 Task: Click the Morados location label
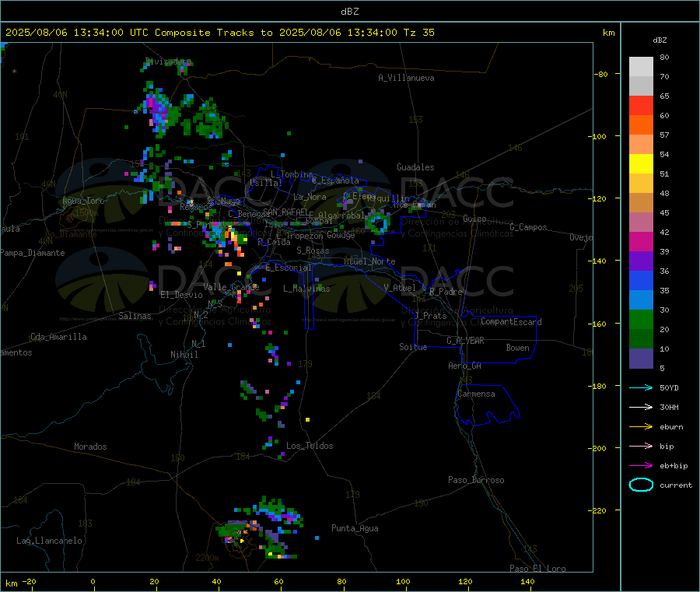coord(90,447)
